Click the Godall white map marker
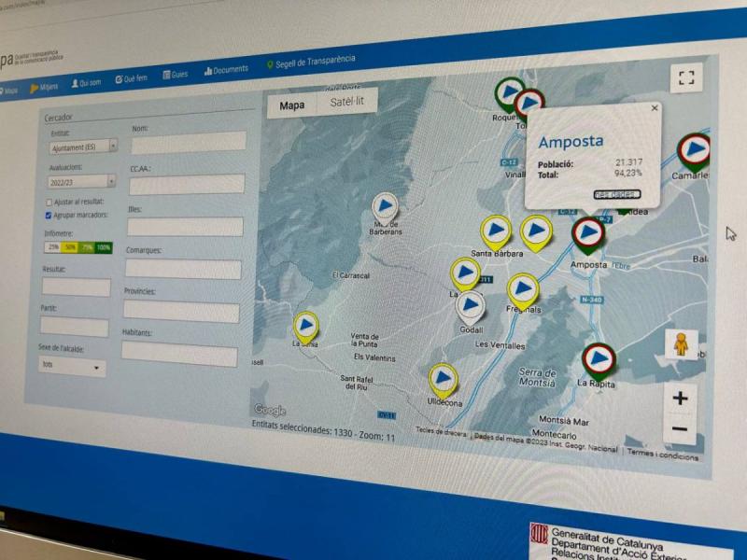The width and height of the screenshot is (747, 560). point(471,304)
